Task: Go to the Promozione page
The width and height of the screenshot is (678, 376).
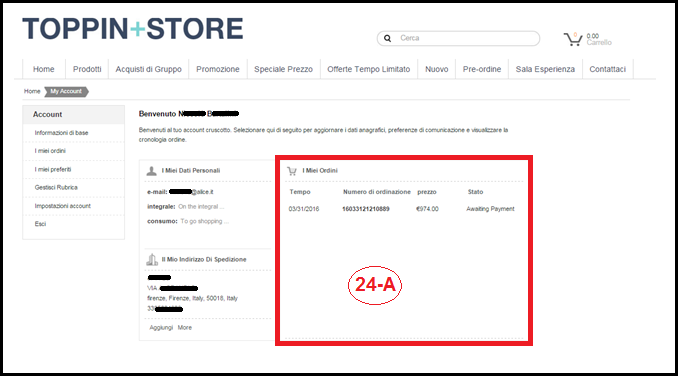Action: click(217, 69)
